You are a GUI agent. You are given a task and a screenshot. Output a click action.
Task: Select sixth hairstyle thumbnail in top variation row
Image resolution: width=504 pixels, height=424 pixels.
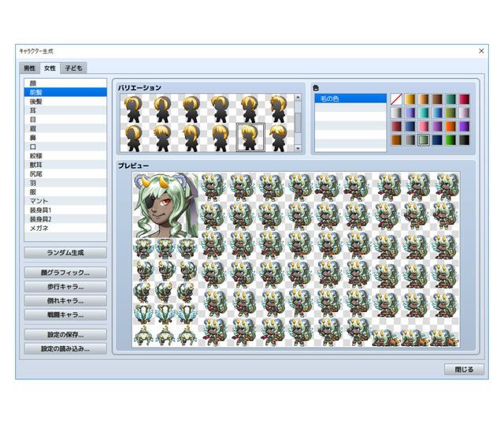pos(279,109)
